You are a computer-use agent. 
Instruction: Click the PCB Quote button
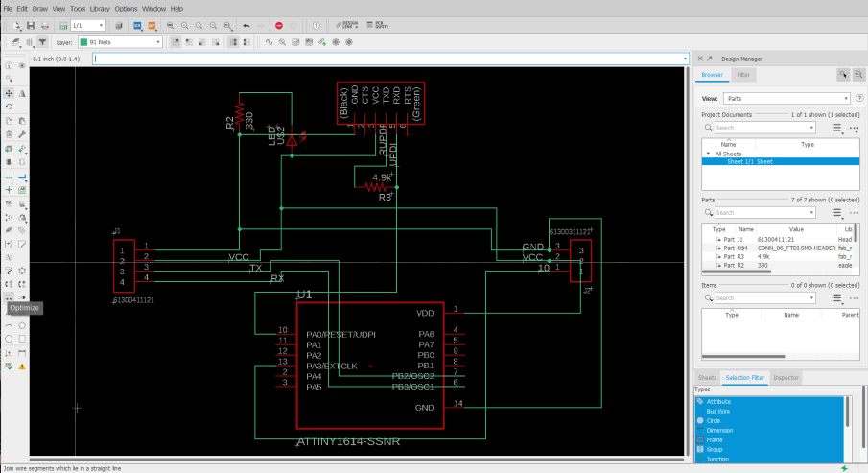coord(378,25)
